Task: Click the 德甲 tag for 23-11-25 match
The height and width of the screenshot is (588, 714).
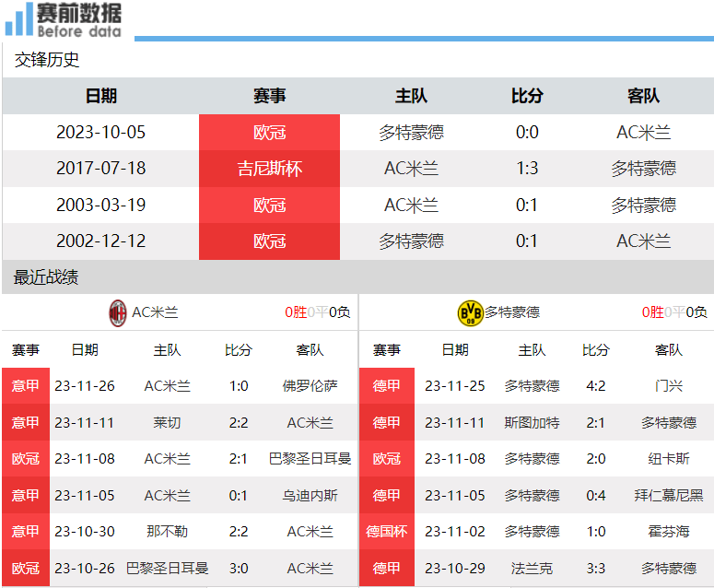Action: [387, 386]
